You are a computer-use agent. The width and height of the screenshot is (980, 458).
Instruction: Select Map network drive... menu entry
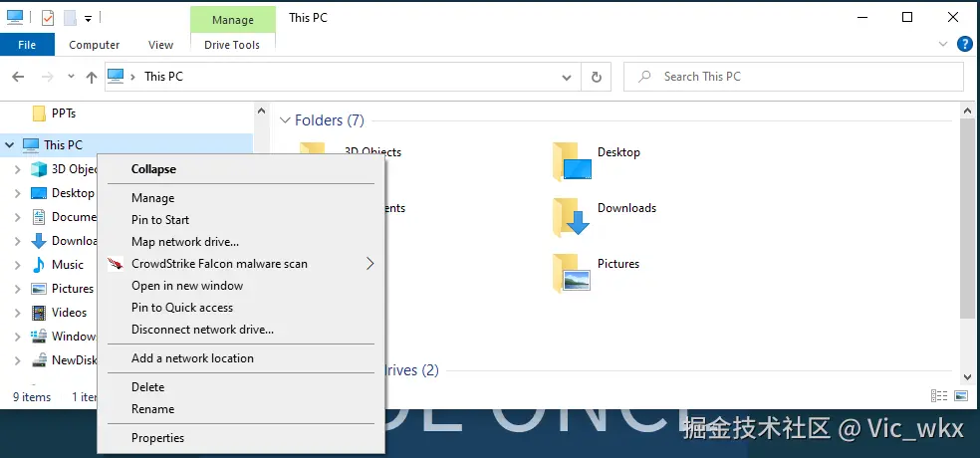(185, 242)
